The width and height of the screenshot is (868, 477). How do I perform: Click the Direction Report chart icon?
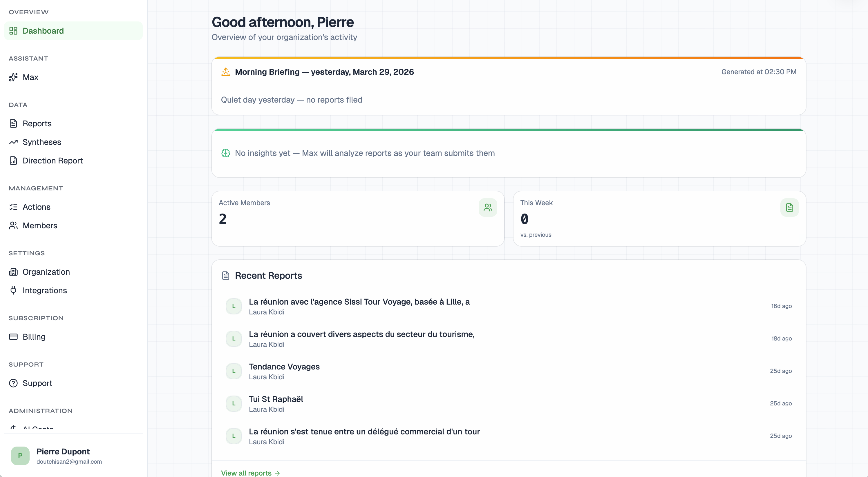pyautogui.click(x=13, y=161)
